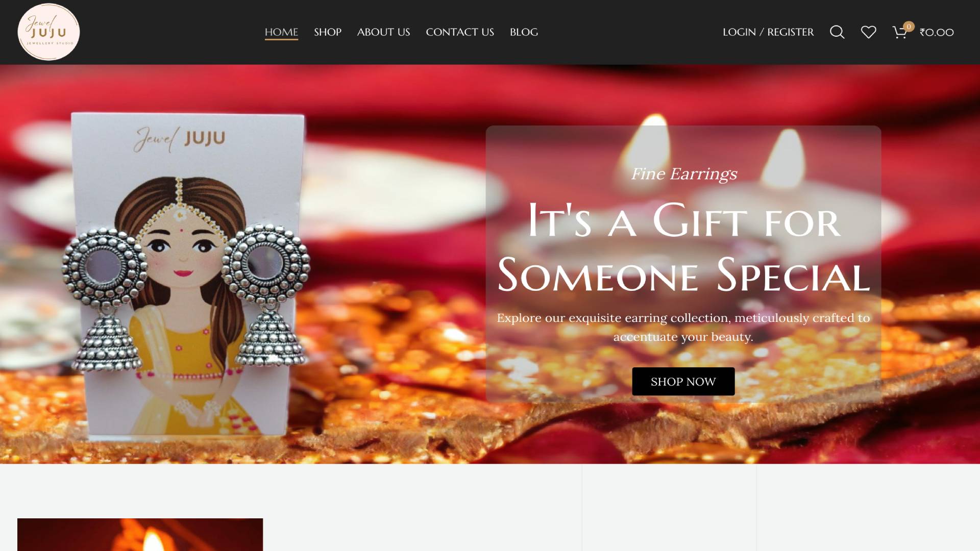Click the hero headline 'It's a Gift for Someone Special'
The width and height of the screenshot is (980, 551).
[683, 247]
